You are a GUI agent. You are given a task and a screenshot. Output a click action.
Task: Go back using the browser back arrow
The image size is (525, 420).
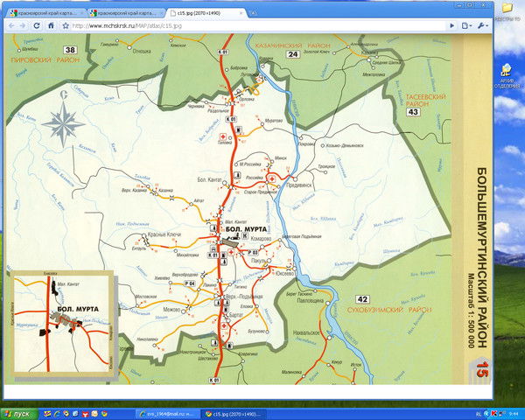tap(10, 26)
